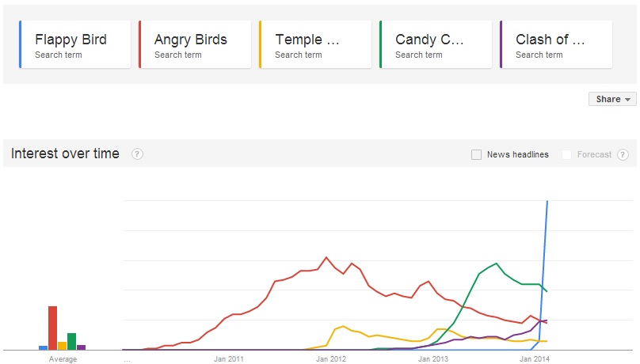Click the Temple search term card
Screen dimensions: 640x364
click(x=315, y=44)
